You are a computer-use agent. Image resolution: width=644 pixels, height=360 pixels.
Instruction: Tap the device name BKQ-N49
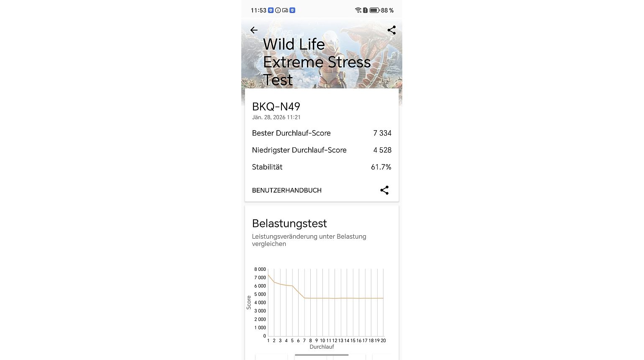pyautogui.click(x=276, y=107)
